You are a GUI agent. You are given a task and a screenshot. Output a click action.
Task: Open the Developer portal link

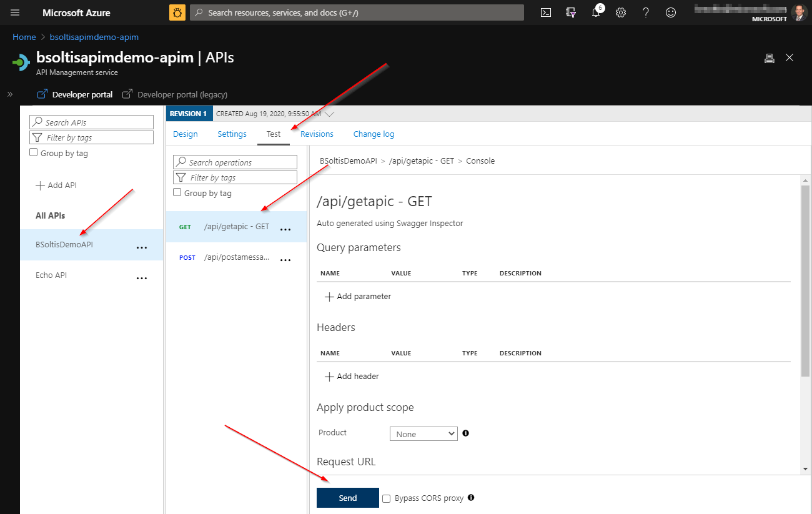(81, 94)
